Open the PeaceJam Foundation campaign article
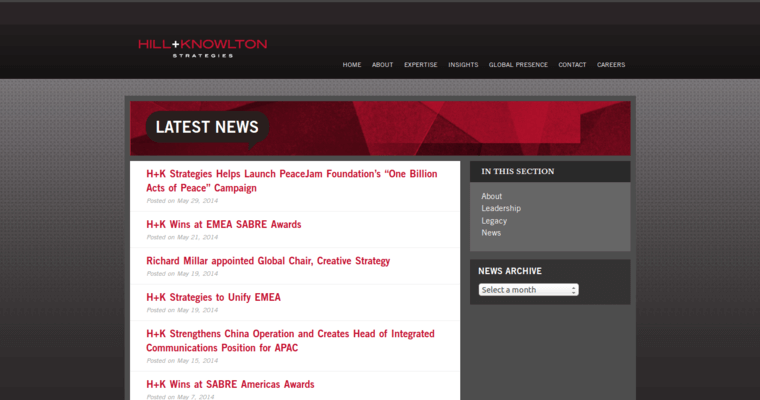Viewport: 760px width, 400px height. [292, 181]
